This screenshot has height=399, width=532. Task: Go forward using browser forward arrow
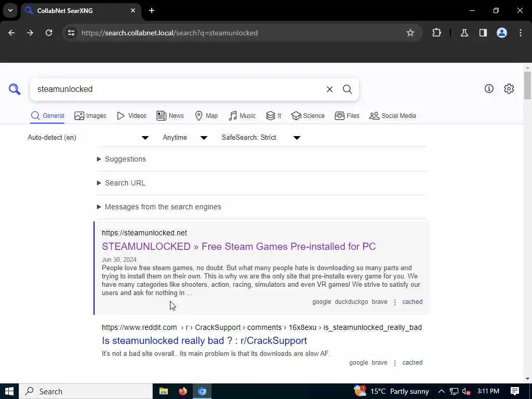point(30,33)
